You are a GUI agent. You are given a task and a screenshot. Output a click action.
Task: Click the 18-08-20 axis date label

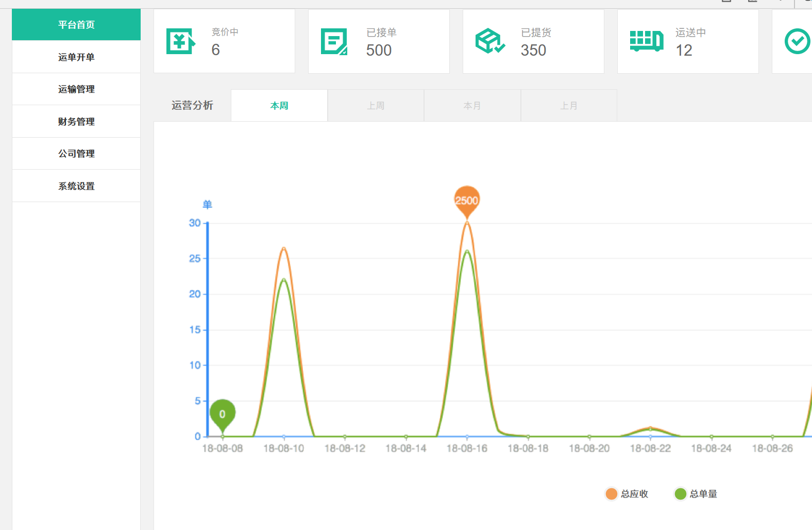point(589,449)
